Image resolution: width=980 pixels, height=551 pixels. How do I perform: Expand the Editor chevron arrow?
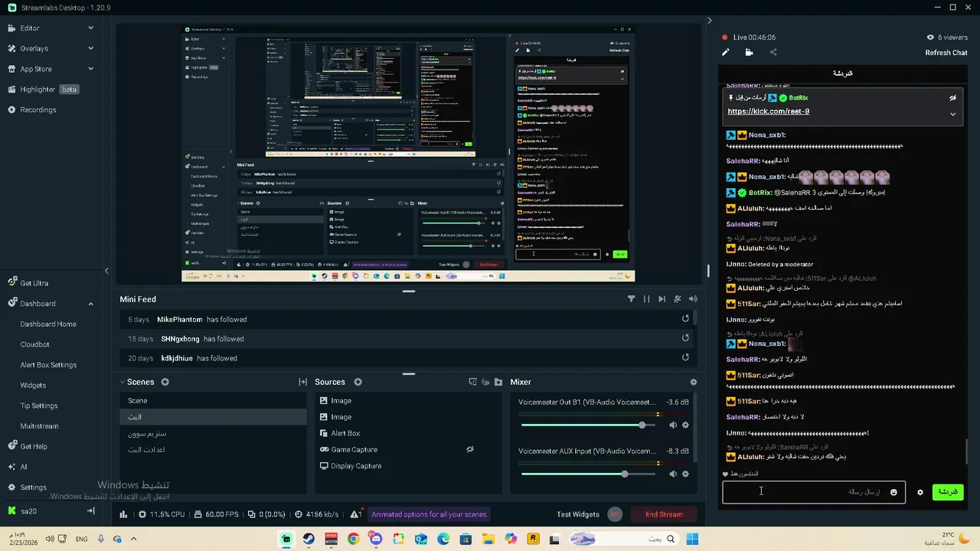click(x=90, y=28)
